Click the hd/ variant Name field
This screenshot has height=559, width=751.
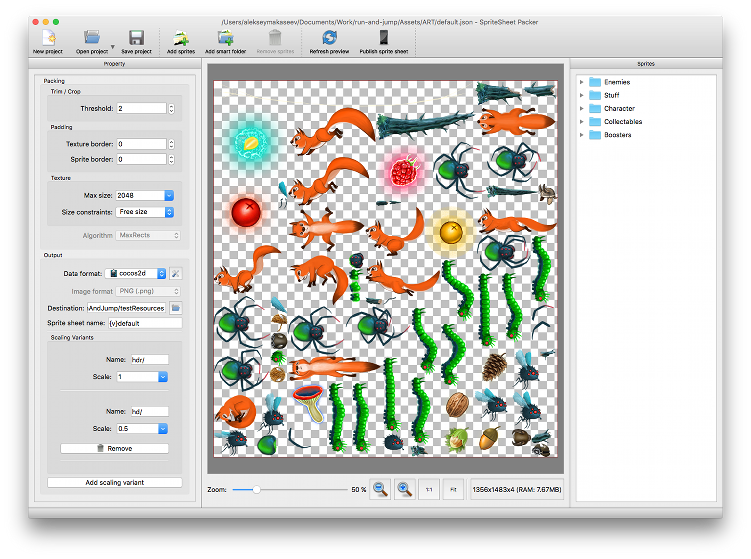coord(149,411)
